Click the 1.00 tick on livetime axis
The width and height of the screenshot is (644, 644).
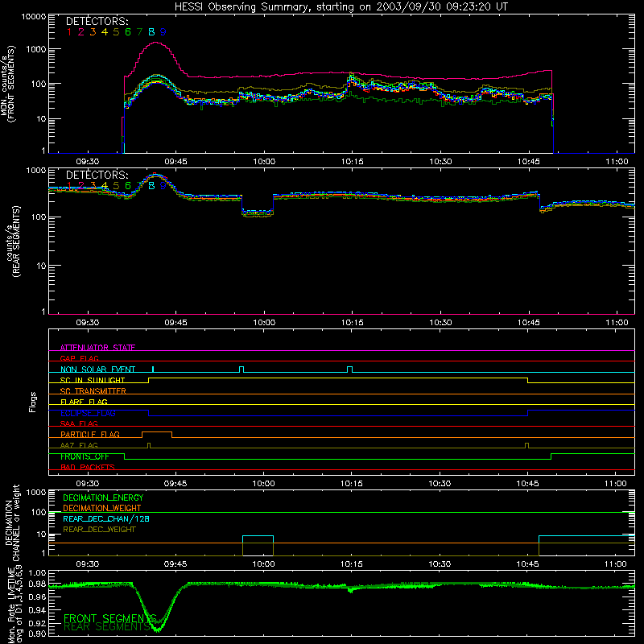pyautogui.click(x=38, y=572)
